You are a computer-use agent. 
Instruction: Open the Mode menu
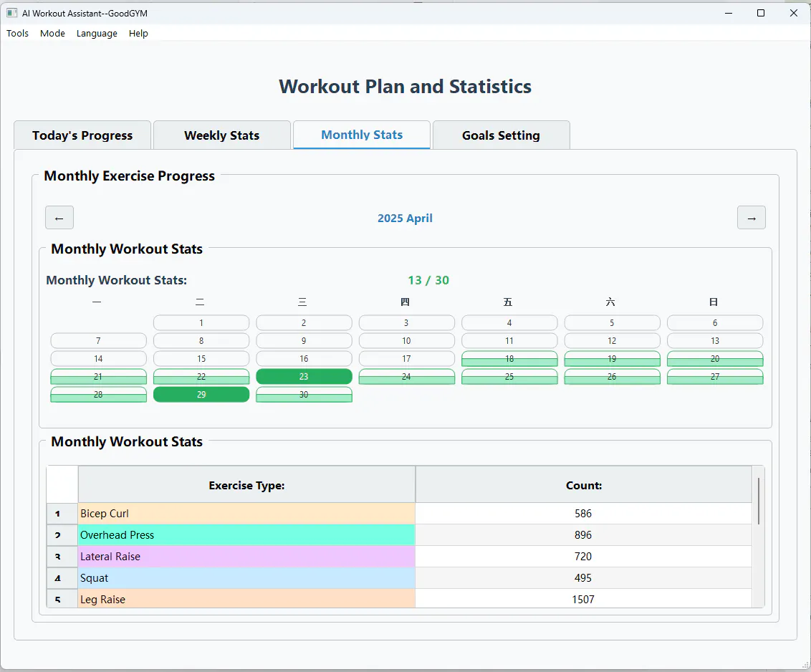coord(52,33)
